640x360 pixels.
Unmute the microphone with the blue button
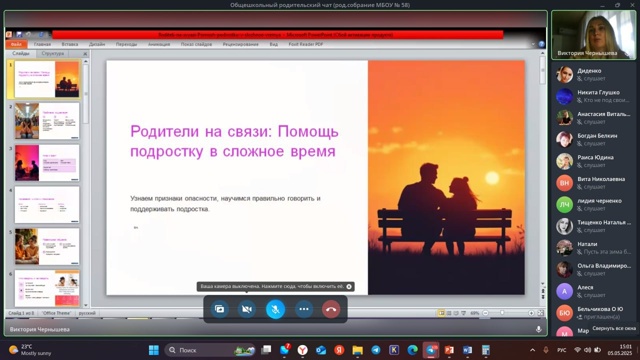click(276, 309)
